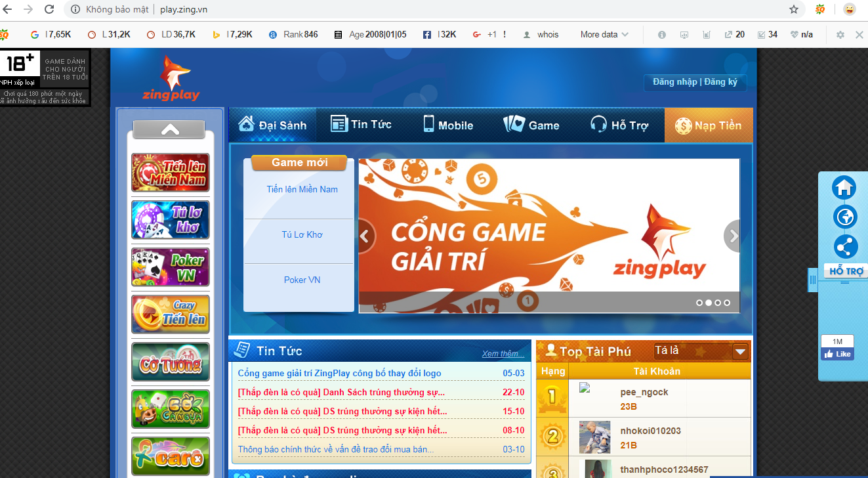Open SEO toolbar settings gear icon
The image size is (868, 478).
click(840, 35)
